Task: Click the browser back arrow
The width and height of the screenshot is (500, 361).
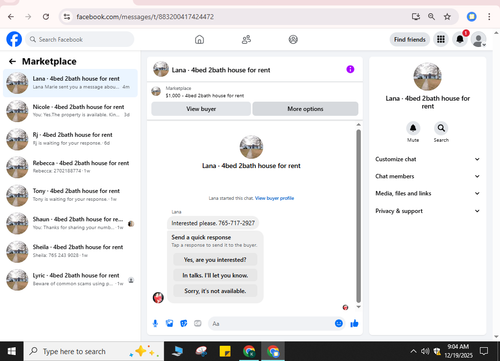Action: tap(11, 17)
